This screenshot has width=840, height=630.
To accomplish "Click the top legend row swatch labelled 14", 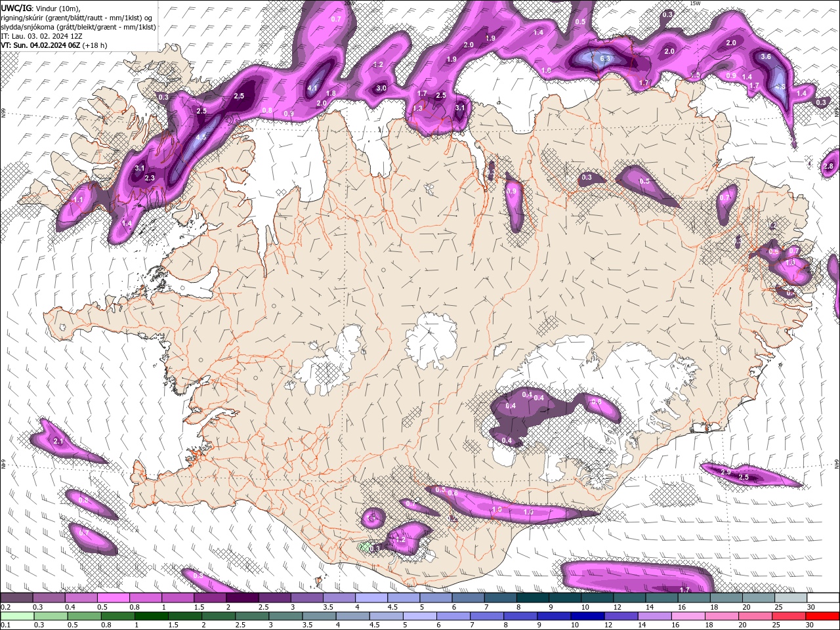I will coord(662,598).
